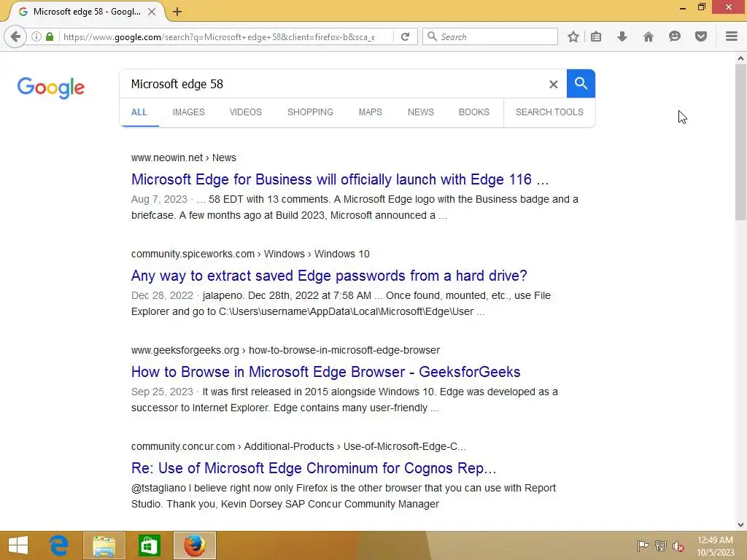Image resolution: width=747 pixels, height=560 pixels.
Task: Open Edge Chrominum for Cognos result
Action: 314,468
